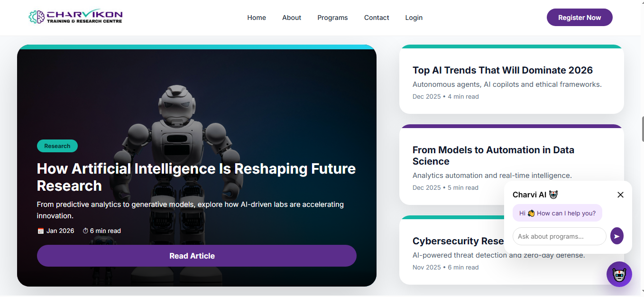The image size is (644, 297).
Task: Click the robot emoji beside Charvi AI
Action: coord(553,195)
